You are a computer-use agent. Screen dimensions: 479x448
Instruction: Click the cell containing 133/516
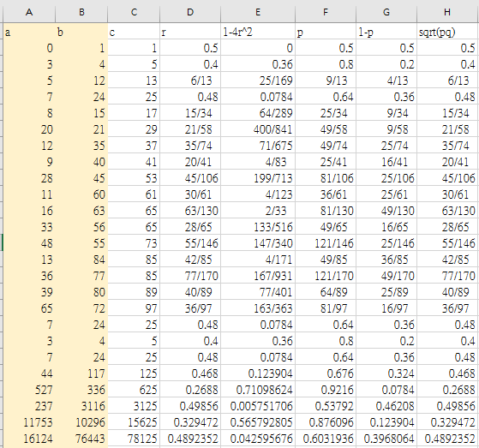coord(258,227)
